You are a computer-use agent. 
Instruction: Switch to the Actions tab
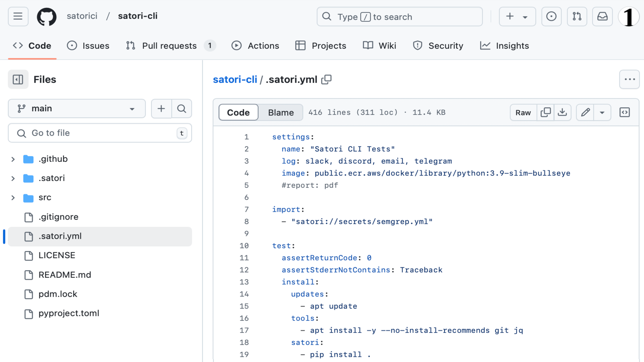(255, 46)
